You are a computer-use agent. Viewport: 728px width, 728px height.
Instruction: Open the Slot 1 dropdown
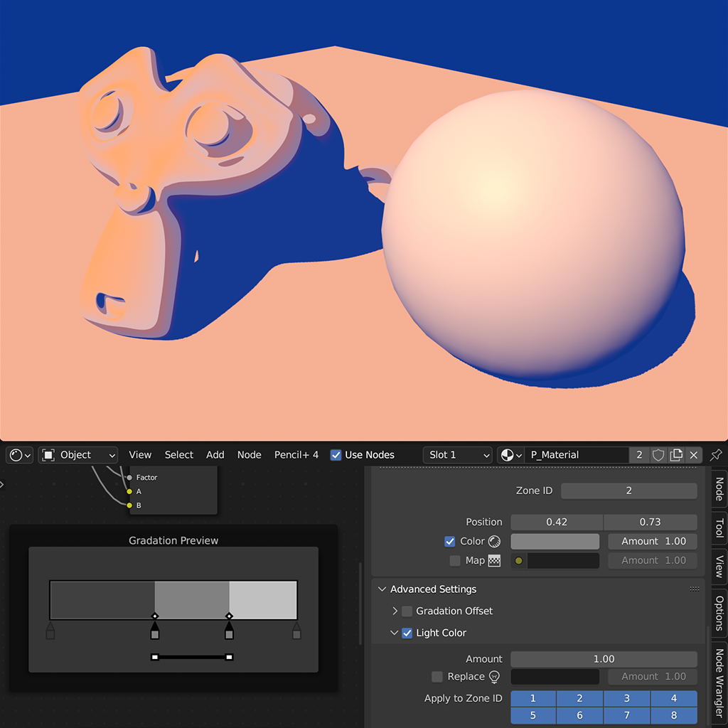click(458, 455)
